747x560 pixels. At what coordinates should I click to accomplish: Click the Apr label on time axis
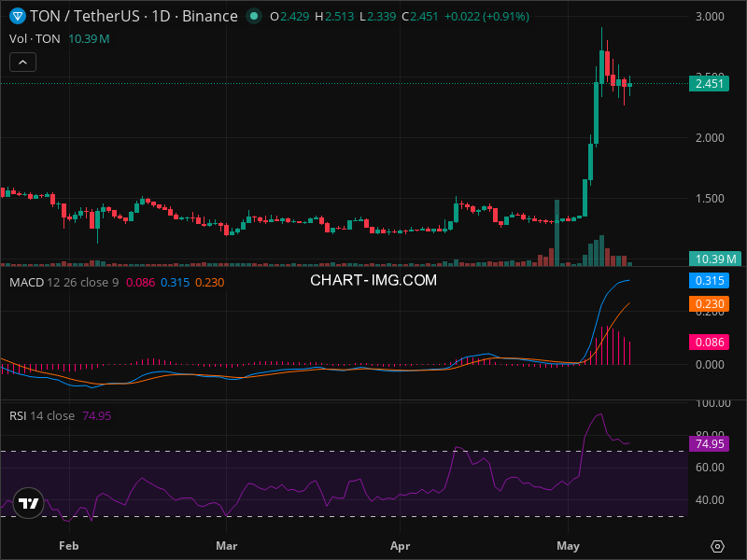coord(401,546)
